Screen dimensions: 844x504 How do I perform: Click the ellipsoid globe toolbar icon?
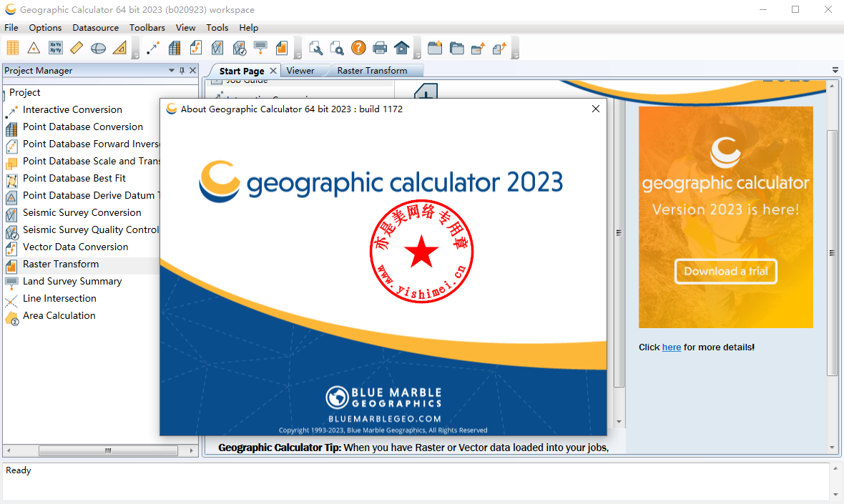point(99,48)
